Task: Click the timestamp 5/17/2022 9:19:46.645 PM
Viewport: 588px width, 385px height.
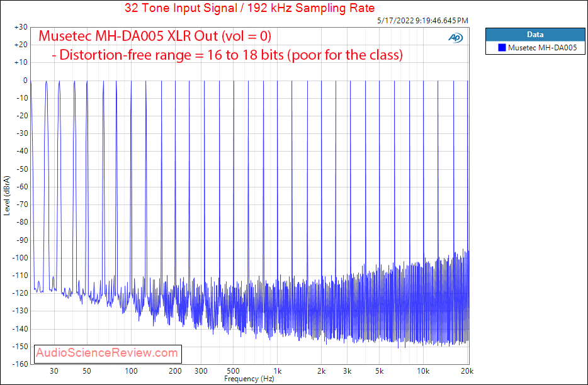Action: click(422, 21)
